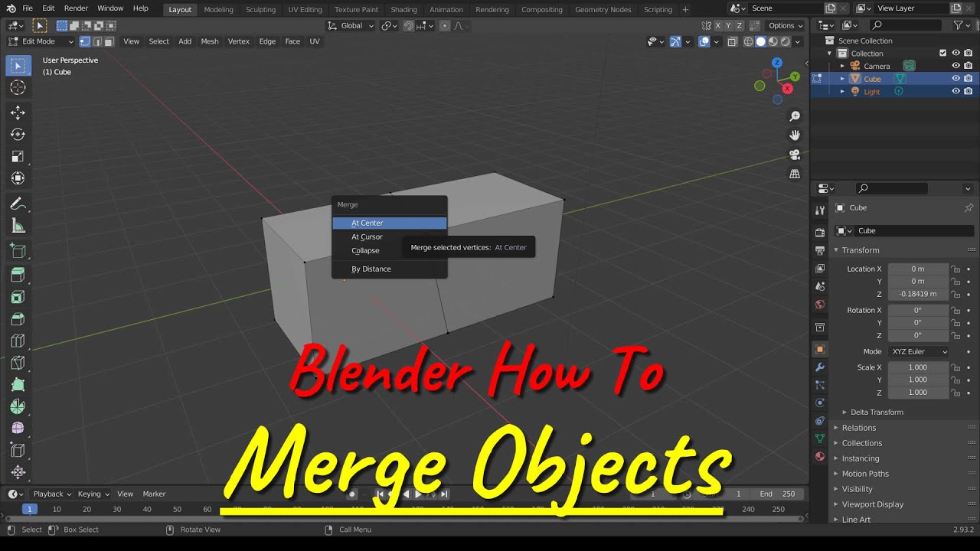Hide the Cube with its eye icon
980x551 pixels.
click(x=955, y=79)
